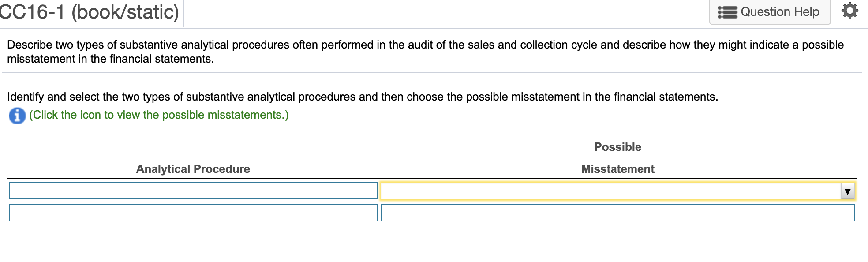Open the first Analytical Procedure dropdown
The height and width of the screenshot is (262, 868).
192,191
